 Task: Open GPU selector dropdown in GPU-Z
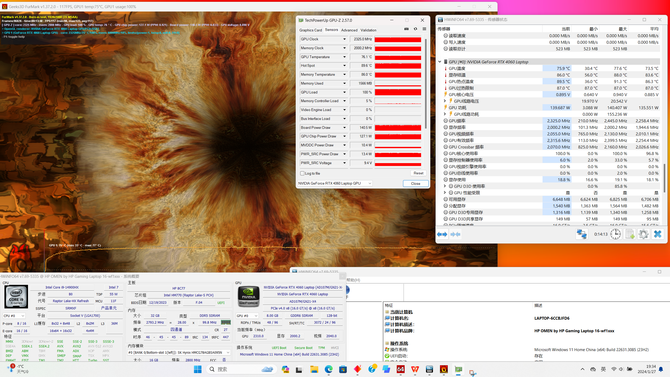pos(334,183)
